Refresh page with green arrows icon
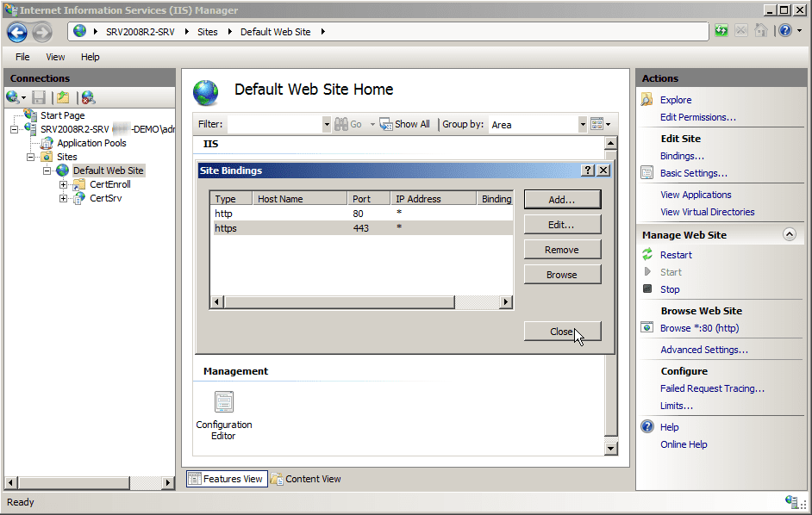 (x=721, y=30)
